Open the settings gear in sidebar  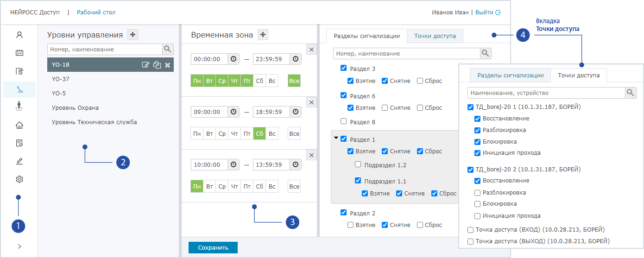(19, 179)
